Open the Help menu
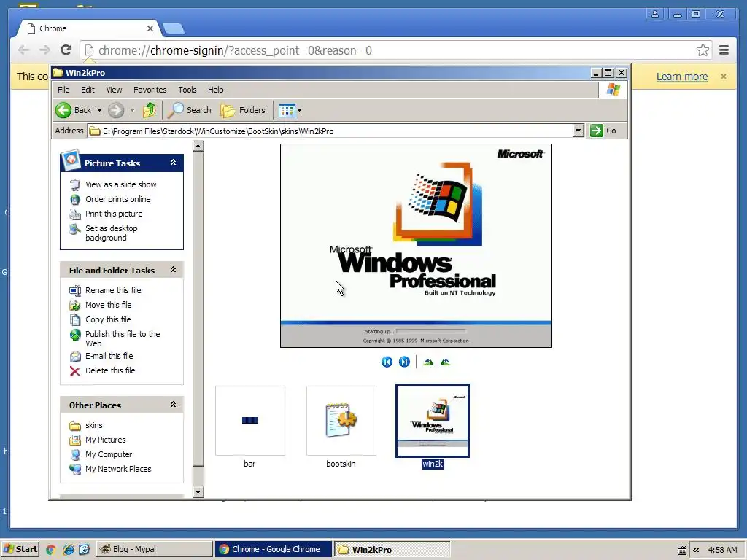 pyautogui.click(x=215, y=90)
